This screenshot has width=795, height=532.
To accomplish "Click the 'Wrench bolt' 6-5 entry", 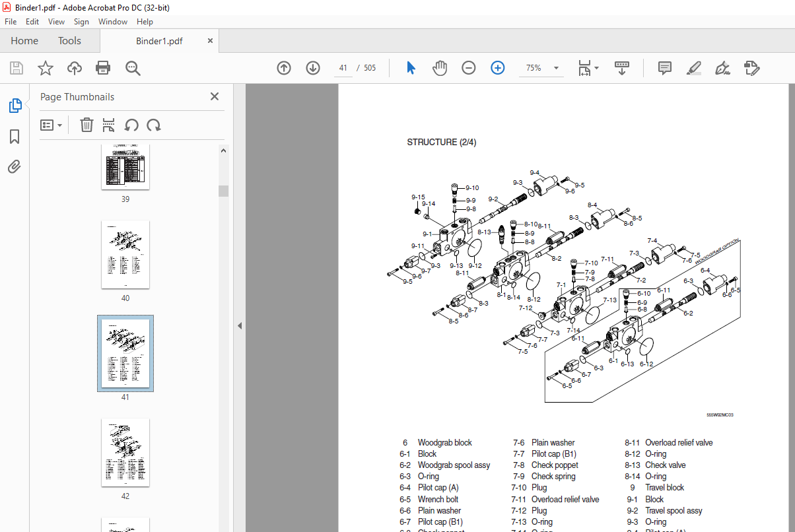I will [438, 500].
